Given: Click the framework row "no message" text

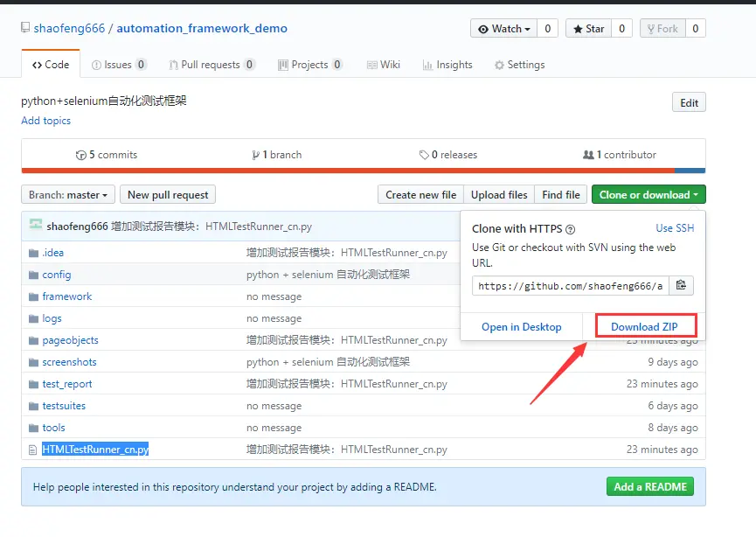Looking at the screenshot, I should 274,296.
